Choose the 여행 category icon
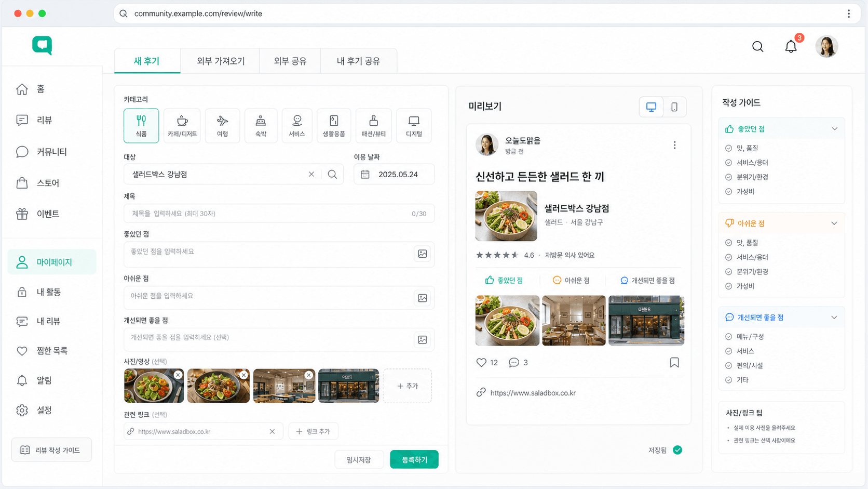Screen dimensions: 868x489 (222, 125)
